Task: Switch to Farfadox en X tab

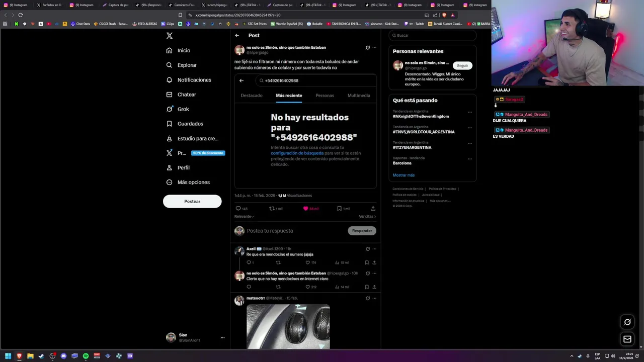Action: coord(49,5)
